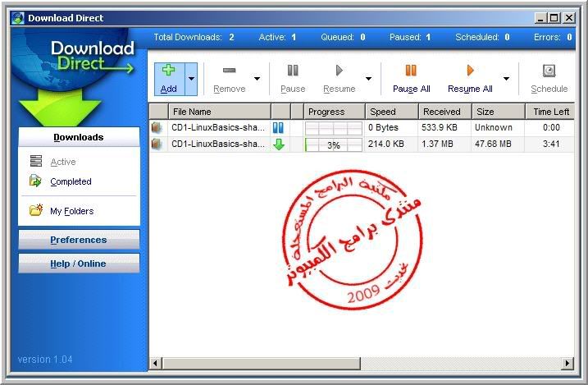Viewport: 588px width, 385px height.
Task: Click the gray Resume toolbar icon
Action: click(339, 70)
